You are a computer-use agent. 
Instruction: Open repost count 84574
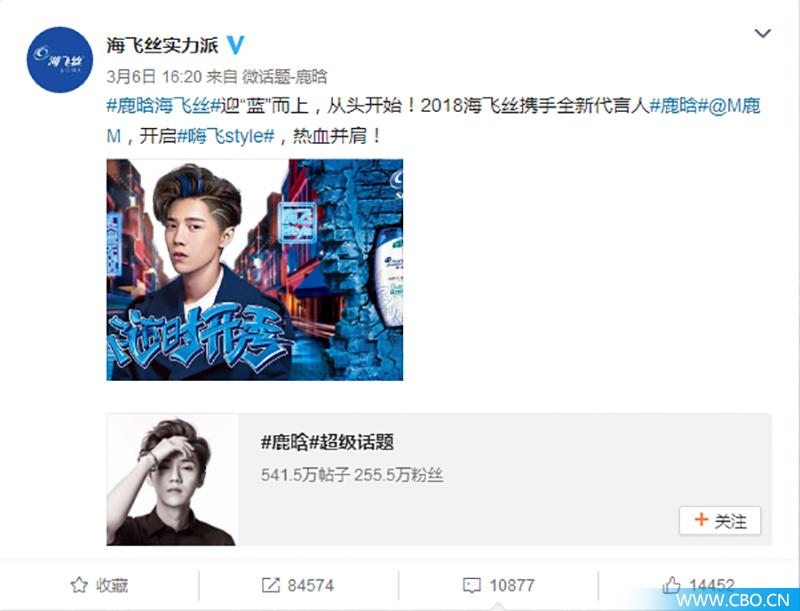[310, 585]
